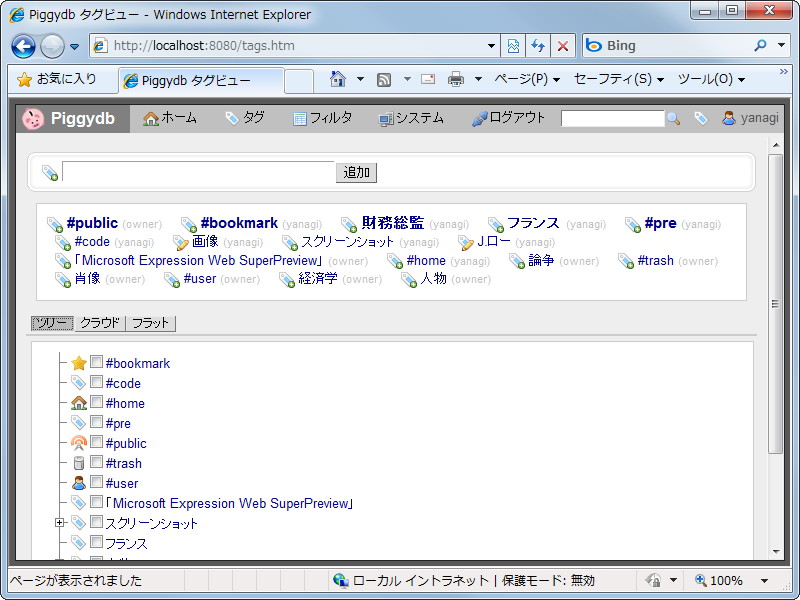Click the house icon beside #home
Image resolution: width=800 pixels, height=600 pixels.
(79, 403)
